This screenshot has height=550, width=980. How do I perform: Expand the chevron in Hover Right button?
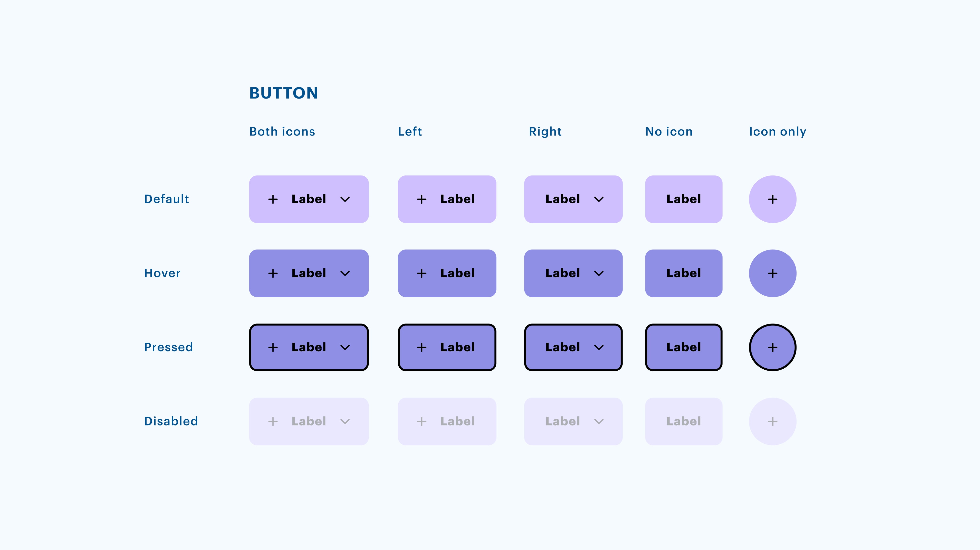(x=599, y=273)
